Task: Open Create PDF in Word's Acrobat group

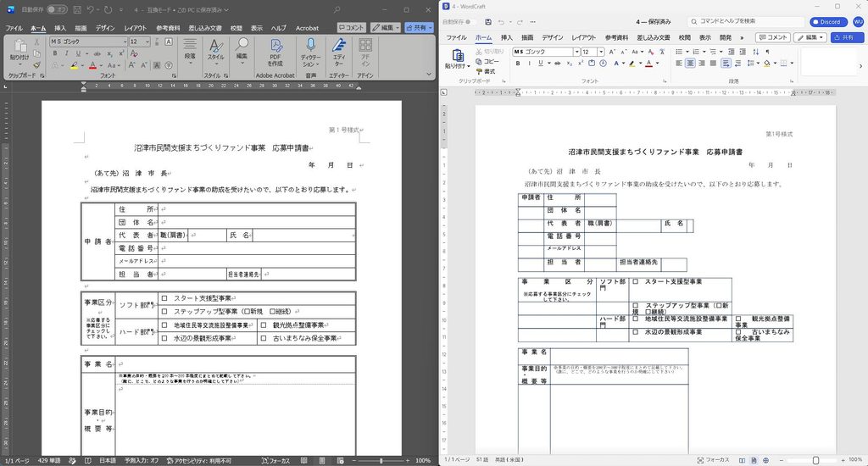Action: click(275, 53)
